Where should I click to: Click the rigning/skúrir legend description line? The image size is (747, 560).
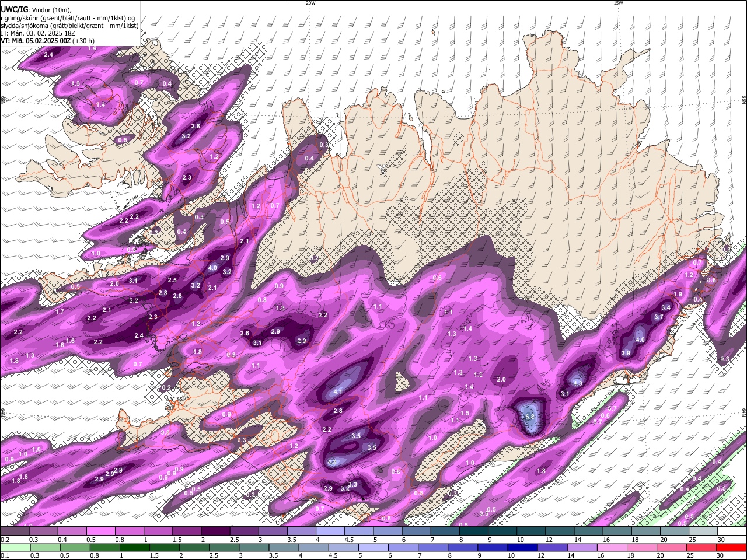68,17
